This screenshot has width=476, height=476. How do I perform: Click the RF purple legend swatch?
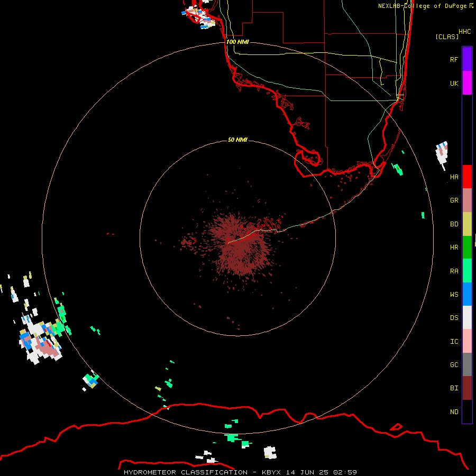467,59
